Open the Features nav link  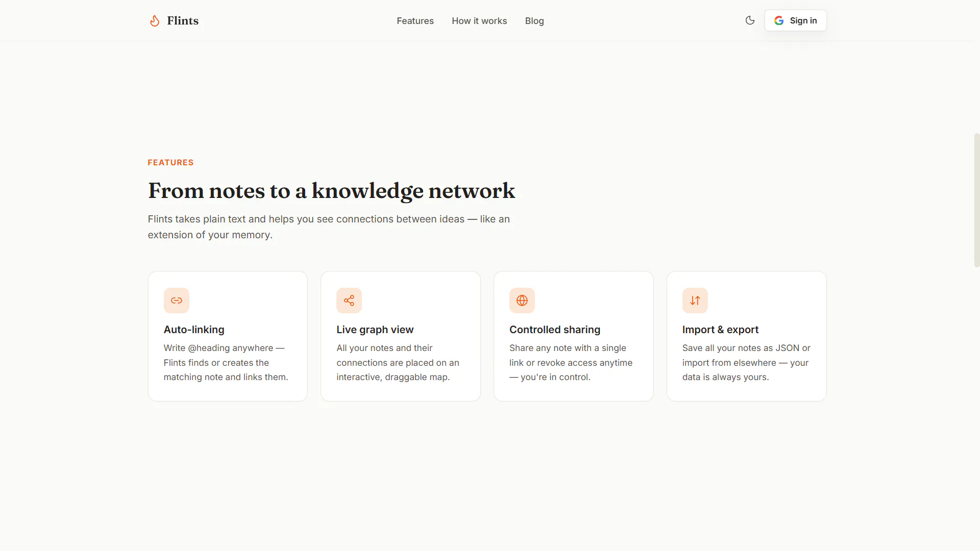click(x=415, y=21)
